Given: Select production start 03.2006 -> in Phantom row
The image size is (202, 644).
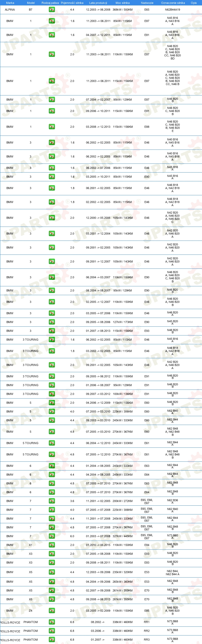Looking at the screenshot, I should pos(98,631).
